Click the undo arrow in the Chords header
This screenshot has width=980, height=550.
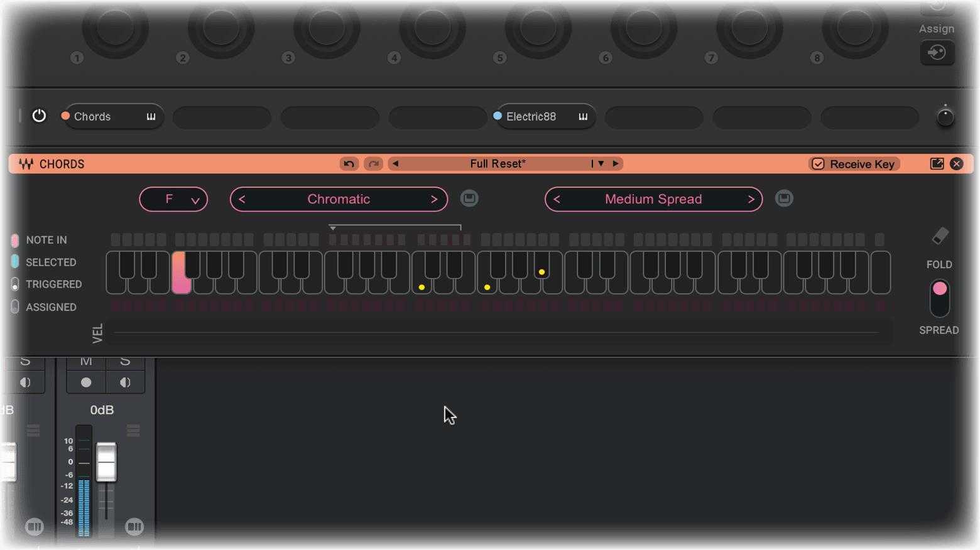349,164
